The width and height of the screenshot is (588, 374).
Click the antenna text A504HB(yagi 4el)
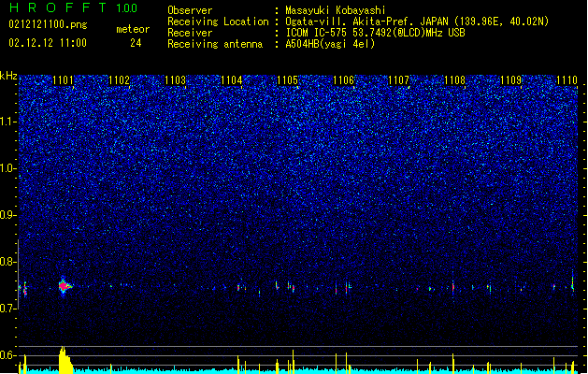click(330, 44)
